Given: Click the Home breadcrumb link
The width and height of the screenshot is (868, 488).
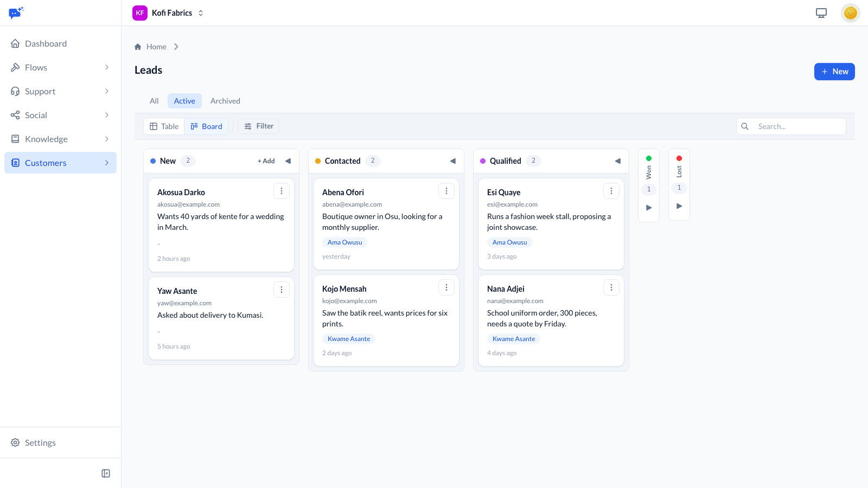Looking at the screenshot, I should tap(156, 47).
